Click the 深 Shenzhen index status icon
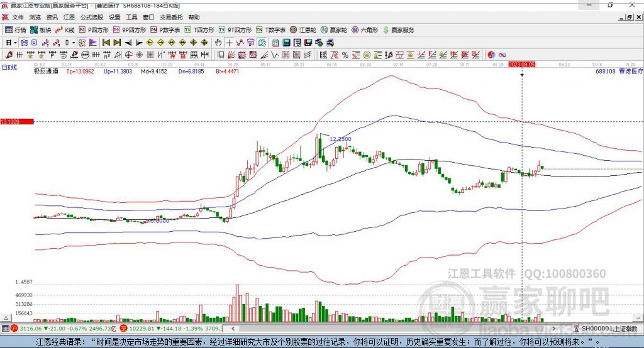The height and width of the screenshot is (348, 644). [124, 329]
